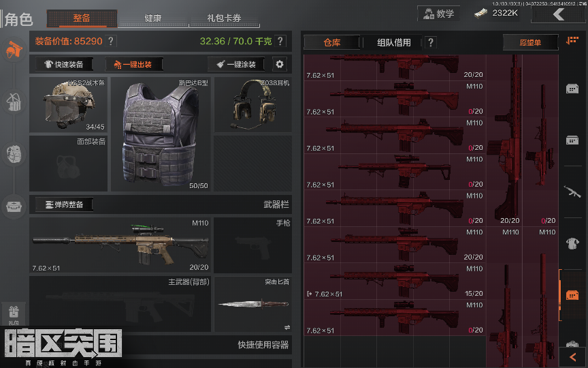Open the 组队借用 tab
Viewport: 588px width, 368px height.
click(x=394, y=42)
